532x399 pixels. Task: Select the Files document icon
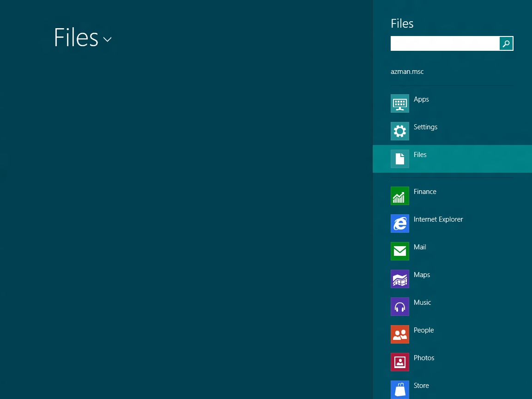coord(399,159)
